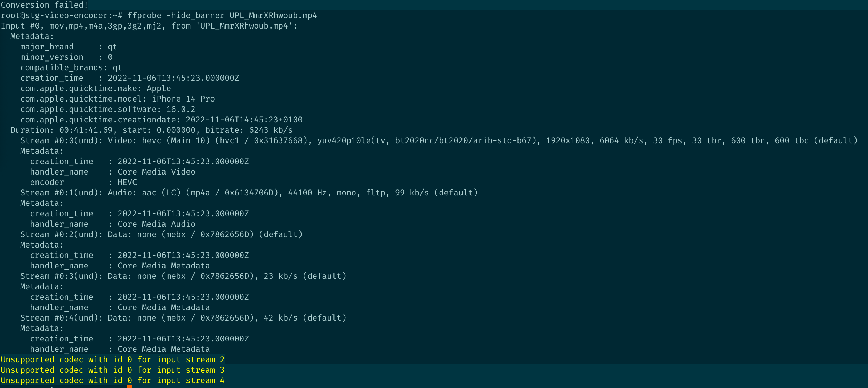Click the 'HEVC' encoder value

pos(127,182)
